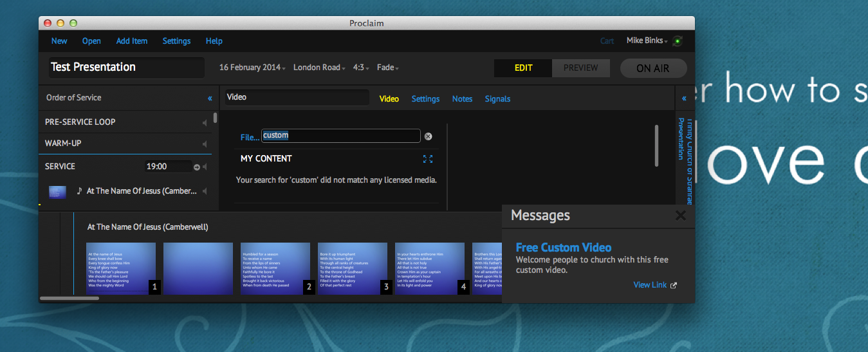
Task: Select slide thumbnail numbered 1
Action: point(121,268)
